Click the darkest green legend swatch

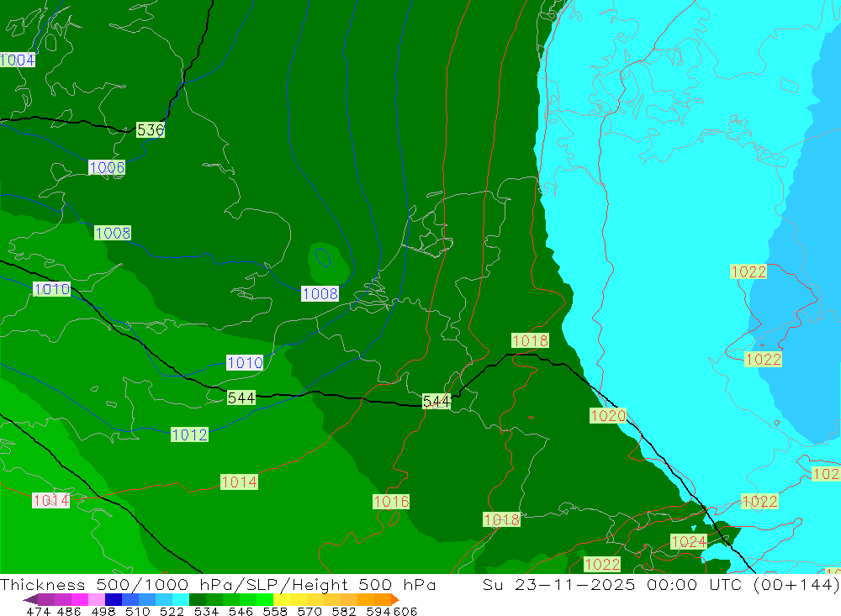(198, 599)
